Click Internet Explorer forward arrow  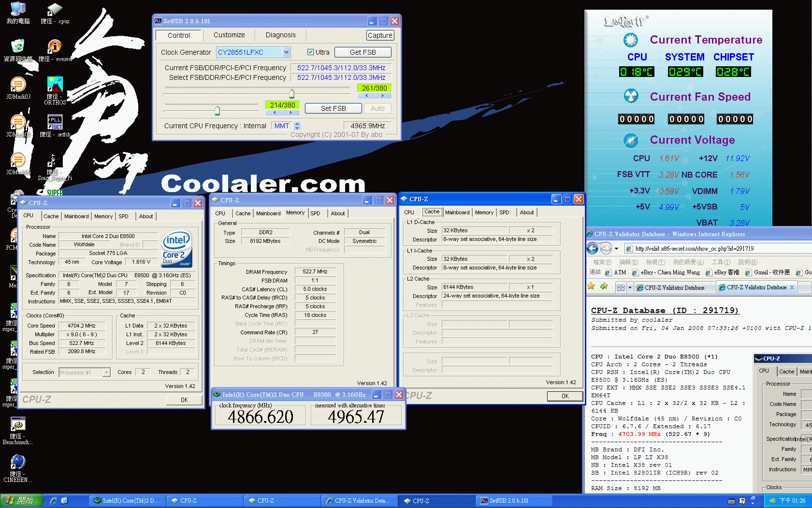point(606,249)
